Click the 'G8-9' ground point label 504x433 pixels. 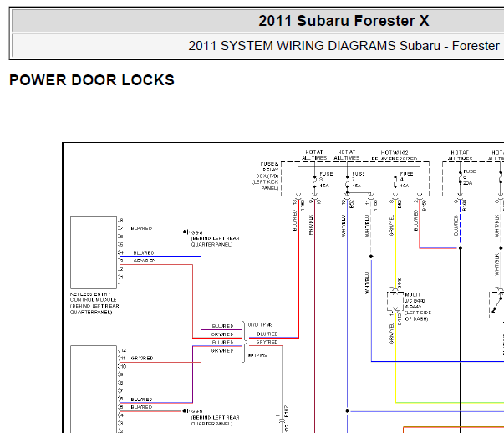click(x=196, y=411)
